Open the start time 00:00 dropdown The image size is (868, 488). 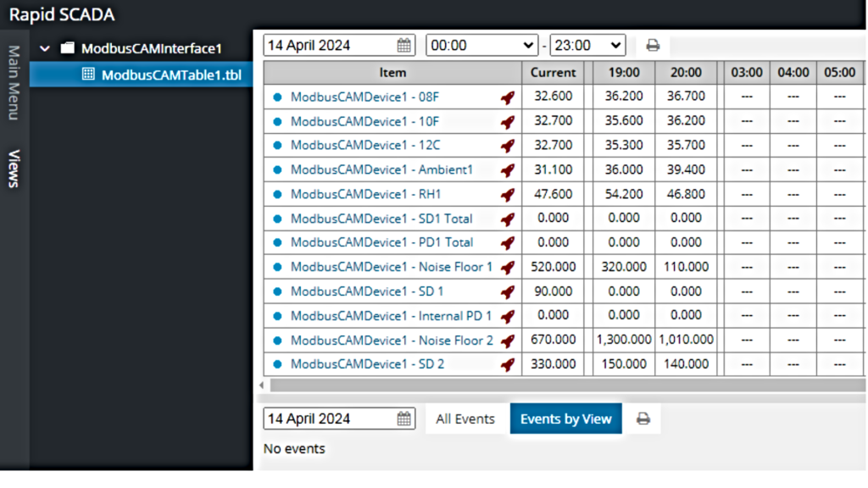pos(482,46)
